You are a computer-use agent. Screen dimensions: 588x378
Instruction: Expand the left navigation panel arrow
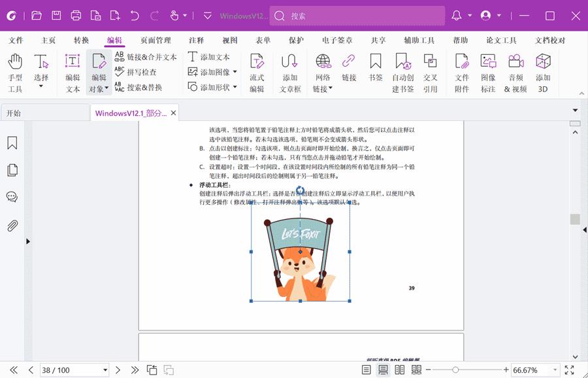click(x=28, y=241)
